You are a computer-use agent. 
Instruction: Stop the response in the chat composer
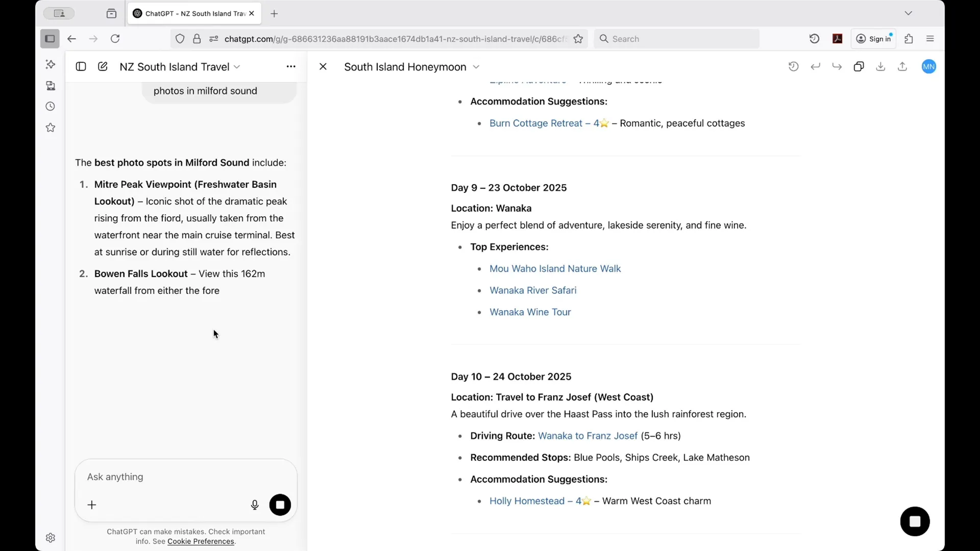(280, 505)
